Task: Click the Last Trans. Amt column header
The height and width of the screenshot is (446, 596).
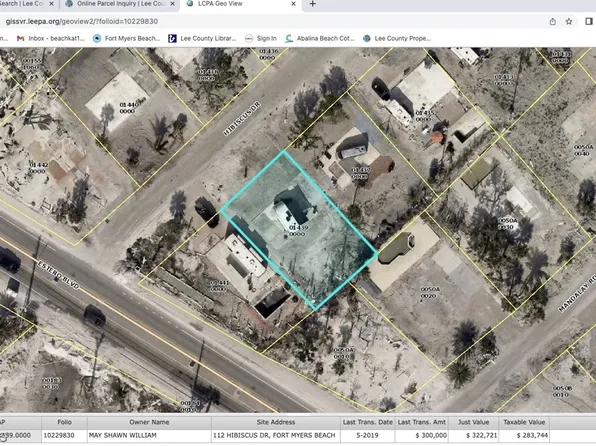Action: [x=422, y=422]
